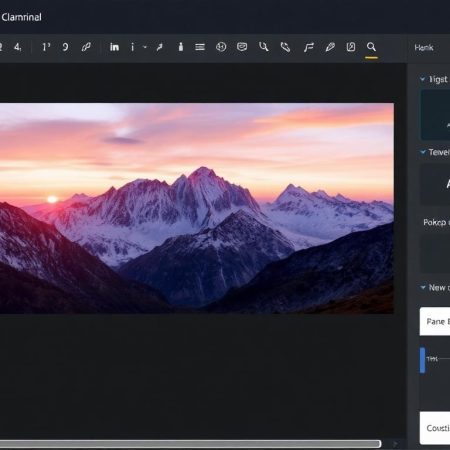Collapse the New panel section
450x450 pixels.
[423, 287]
